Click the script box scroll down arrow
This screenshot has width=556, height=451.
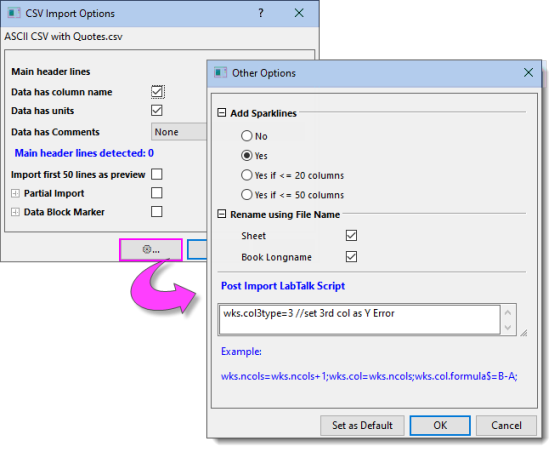click(x=508, y=327)
